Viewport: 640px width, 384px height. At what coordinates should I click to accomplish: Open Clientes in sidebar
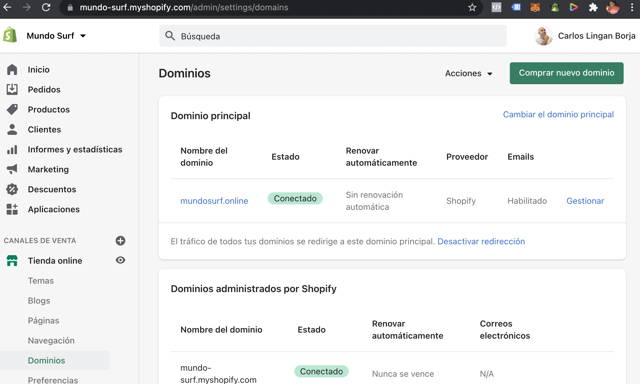point(44,130)
